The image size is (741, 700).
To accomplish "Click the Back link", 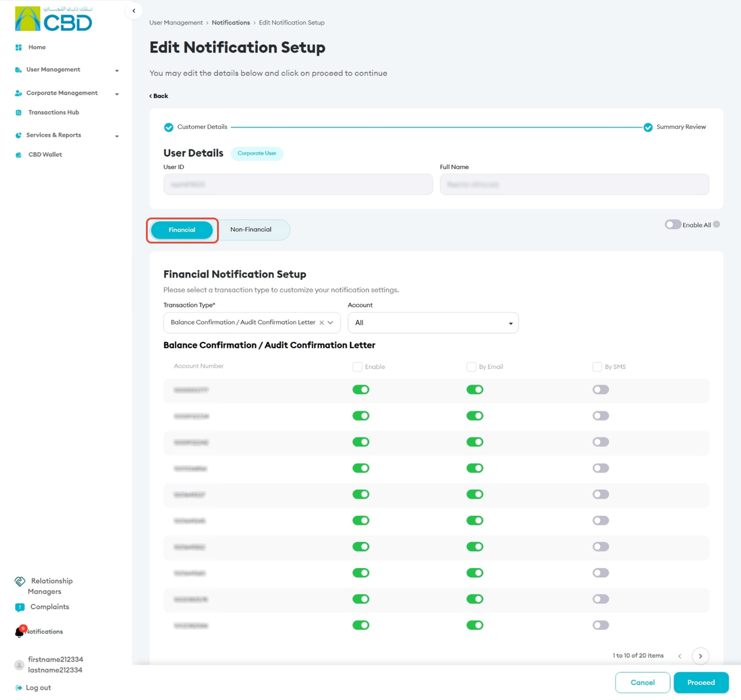I will (159, 96).
